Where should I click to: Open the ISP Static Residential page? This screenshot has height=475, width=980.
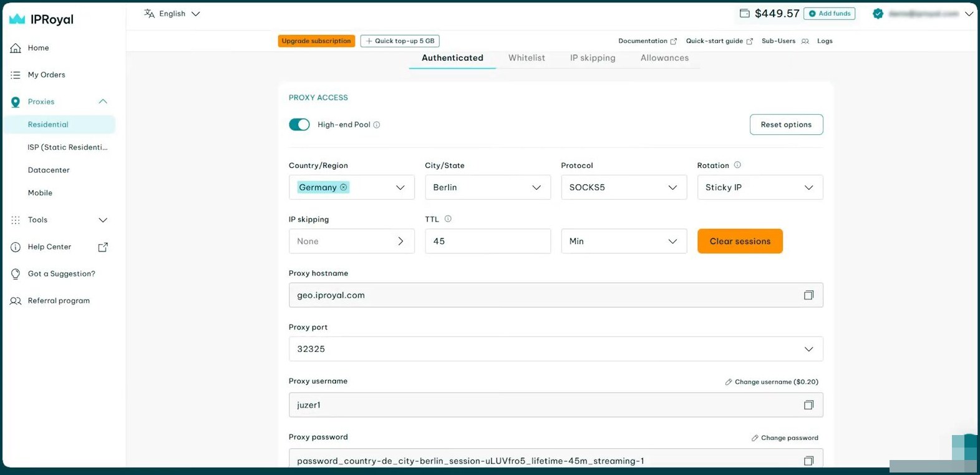point(67,147)
